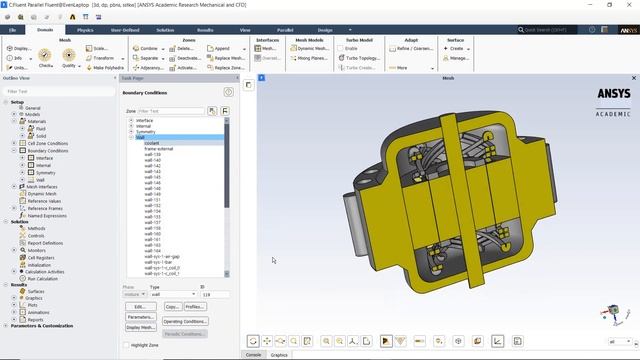Screen dimensions: 640x360
Task: Open the Solution ribbon tab
Action: coord(165,30)
